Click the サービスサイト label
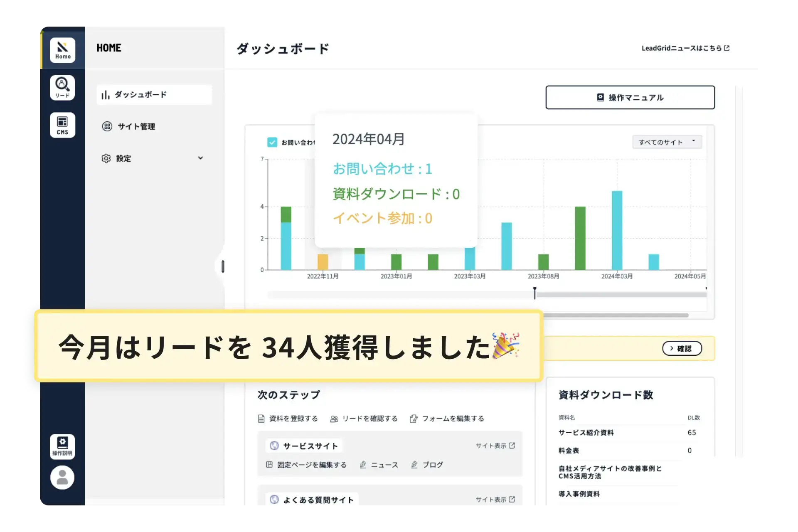The height and width of the screenshot is (532, 798). tap(310, 446)
